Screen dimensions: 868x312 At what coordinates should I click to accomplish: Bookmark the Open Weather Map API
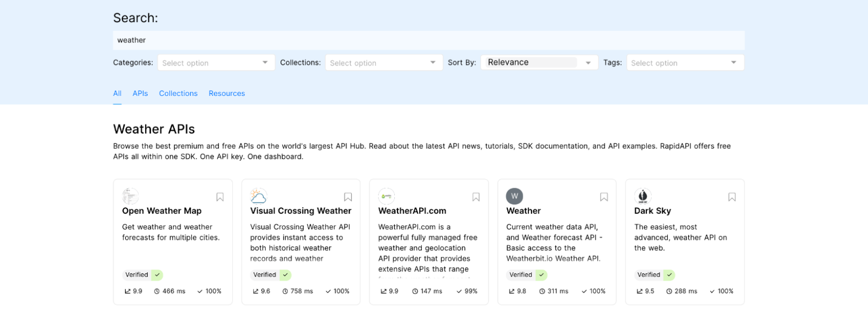click(220, 197)
